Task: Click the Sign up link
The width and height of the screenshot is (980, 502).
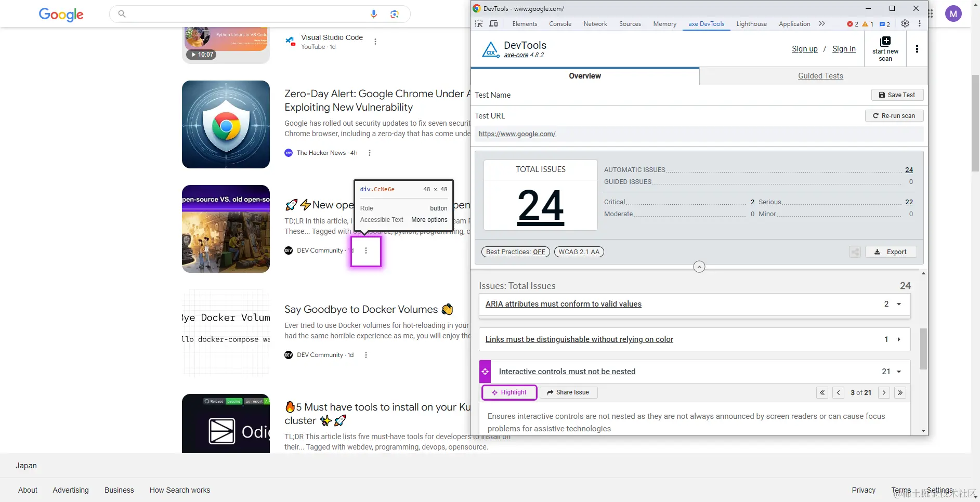Action: click(804, 49)
